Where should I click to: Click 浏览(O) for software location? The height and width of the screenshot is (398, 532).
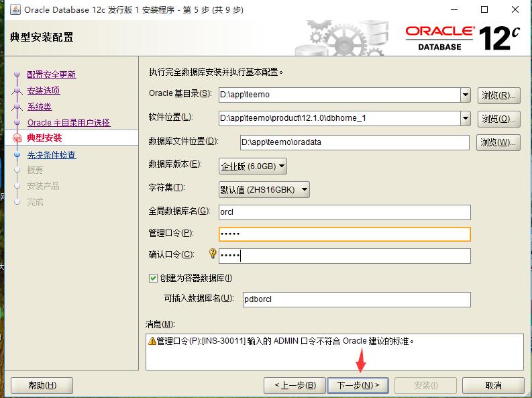pyautogui.click(x=498, y=119)
